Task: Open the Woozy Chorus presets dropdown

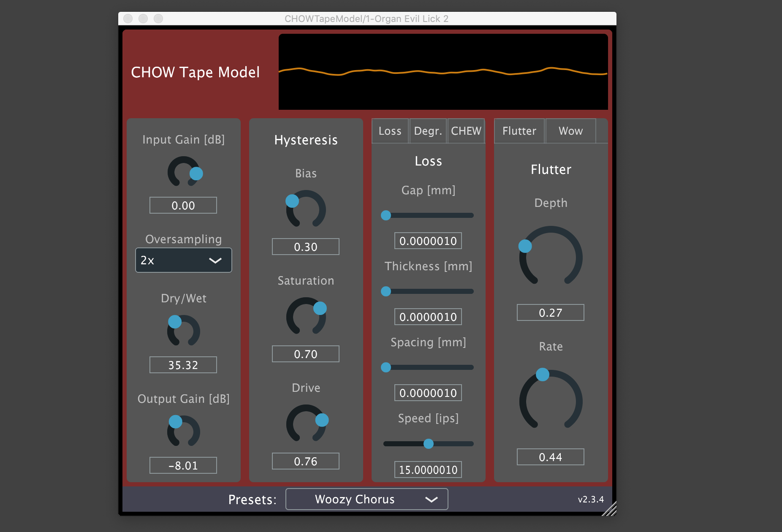Action: point(367,499)
